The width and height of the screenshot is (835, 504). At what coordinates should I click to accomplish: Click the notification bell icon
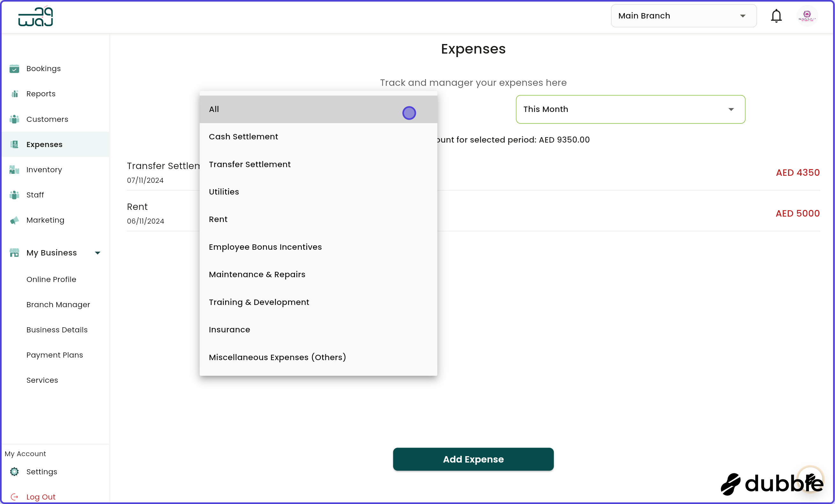tap(776, 16)
